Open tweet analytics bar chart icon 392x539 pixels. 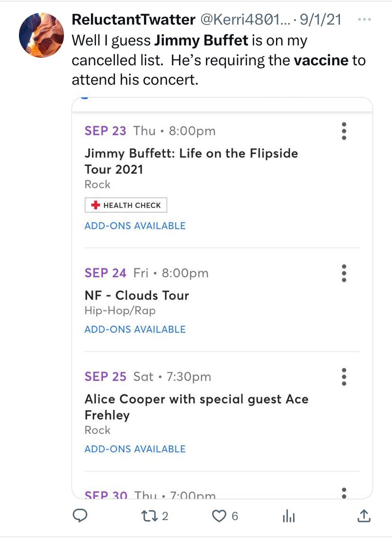coord(289,516)
